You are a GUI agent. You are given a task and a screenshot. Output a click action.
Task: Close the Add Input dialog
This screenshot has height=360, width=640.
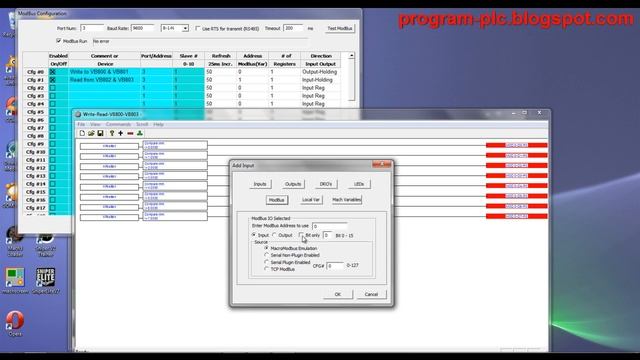[x=382, y=164]
